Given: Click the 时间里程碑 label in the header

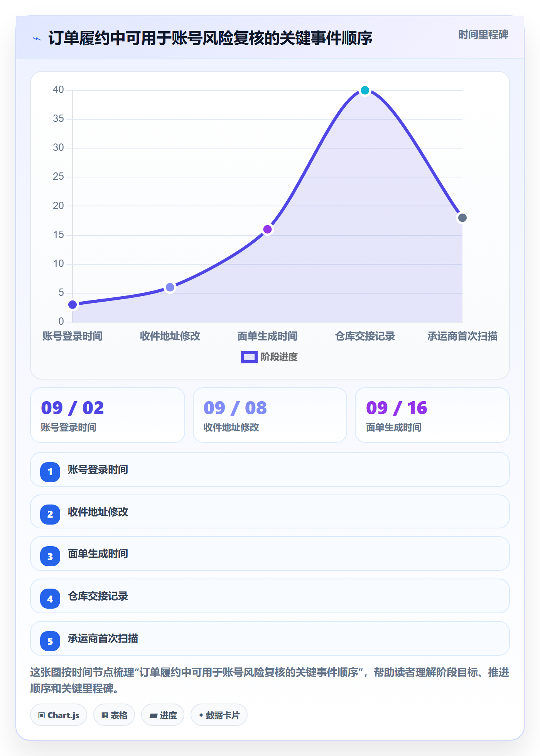Looking at the screenshot, I should pyautogui.click(x=483, y=35).
